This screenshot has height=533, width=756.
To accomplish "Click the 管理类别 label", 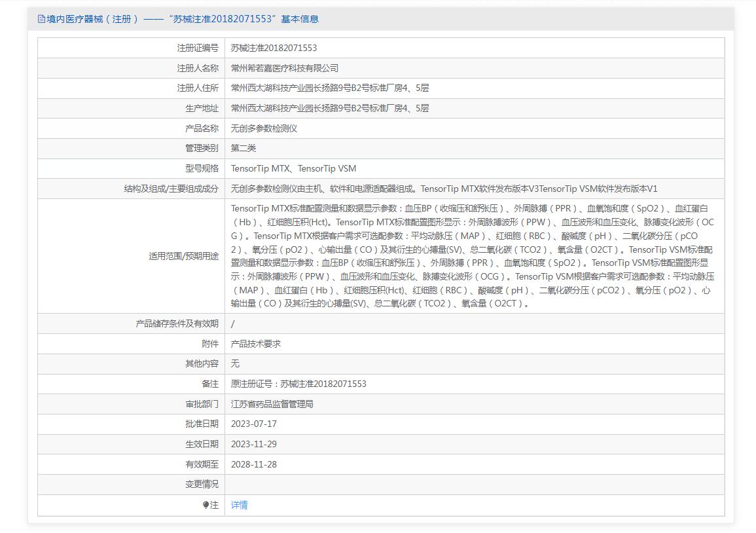I will pyautogui.click(x=202, y=148).
